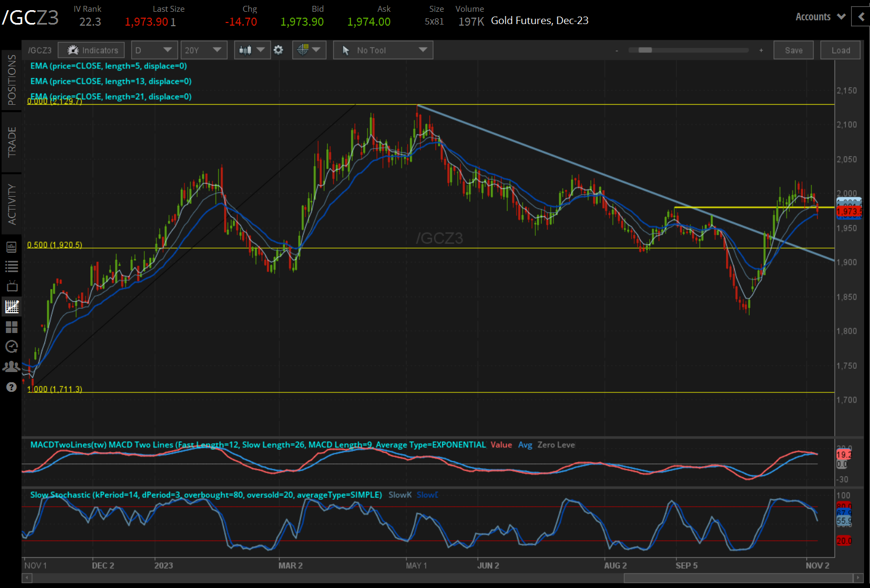Expand the 20Y range dropdown
Screen dimensions: 870x588
point(204,50)
